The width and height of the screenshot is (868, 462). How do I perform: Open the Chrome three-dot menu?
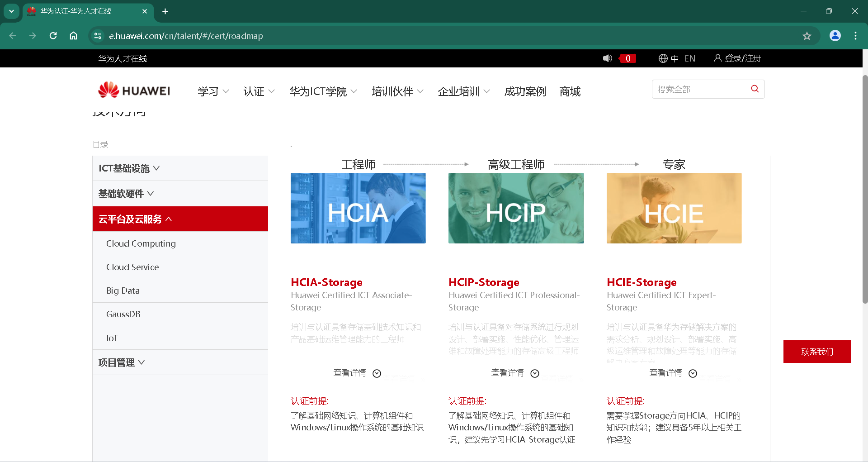855,36
